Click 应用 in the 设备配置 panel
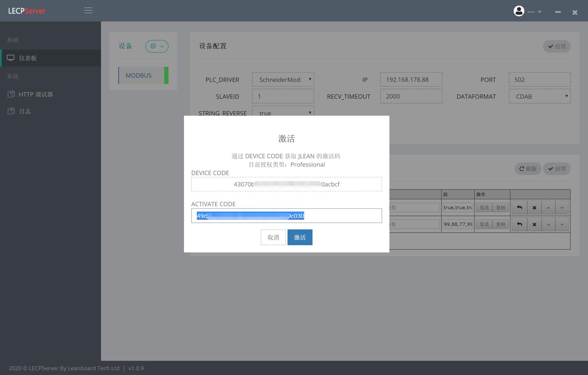588x375 pixels. click(x=557, y=46)
